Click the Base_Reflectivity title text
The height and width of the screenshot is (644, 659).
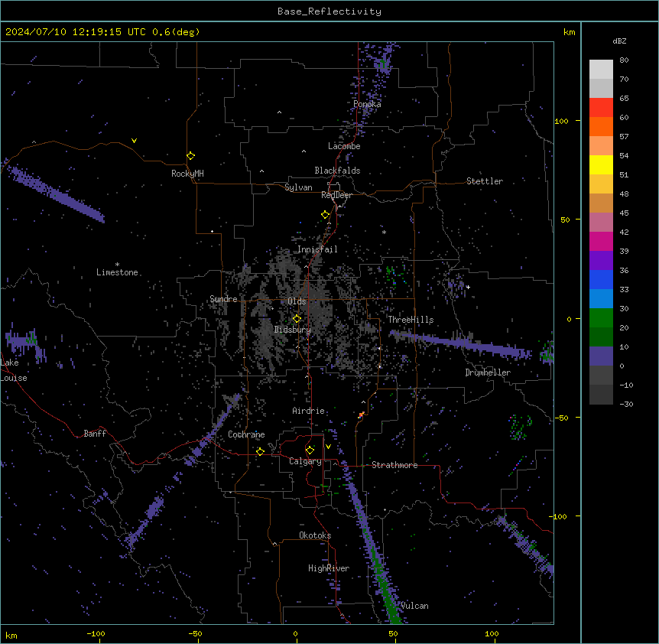pyautogui.click(x=329, y=11)
